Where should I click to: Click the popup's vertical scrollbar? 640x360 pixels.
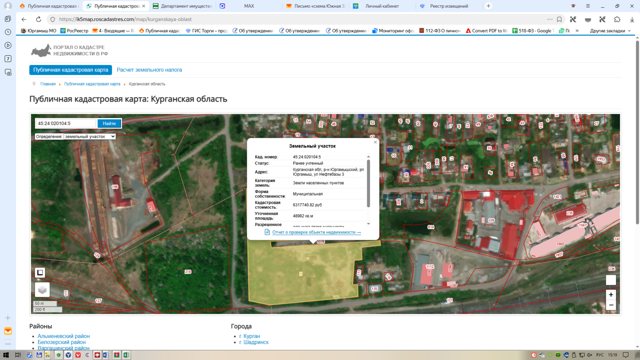pyautogui.click(x=369, y=183)
